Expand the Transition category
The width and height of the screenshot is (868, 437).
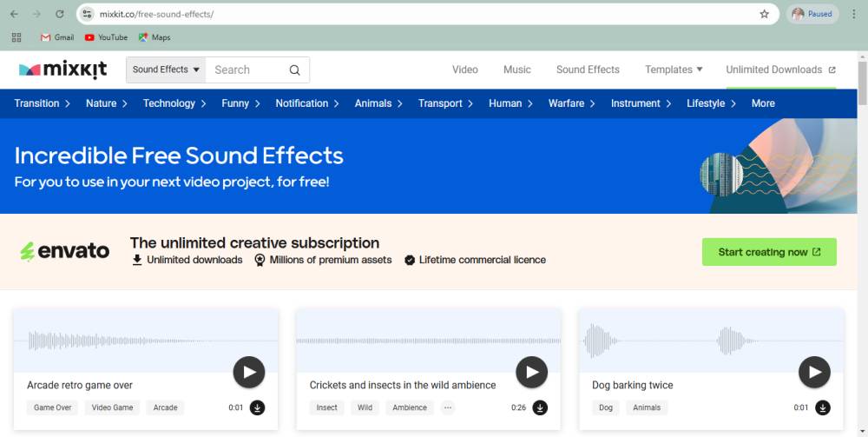click(42, 103)
